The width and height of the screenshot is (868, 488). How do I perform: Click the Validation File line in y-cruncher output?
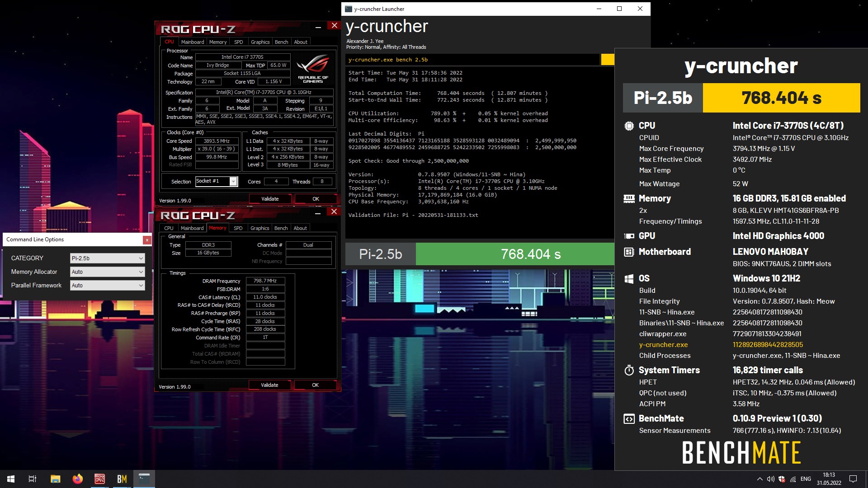tap(413, 215)
